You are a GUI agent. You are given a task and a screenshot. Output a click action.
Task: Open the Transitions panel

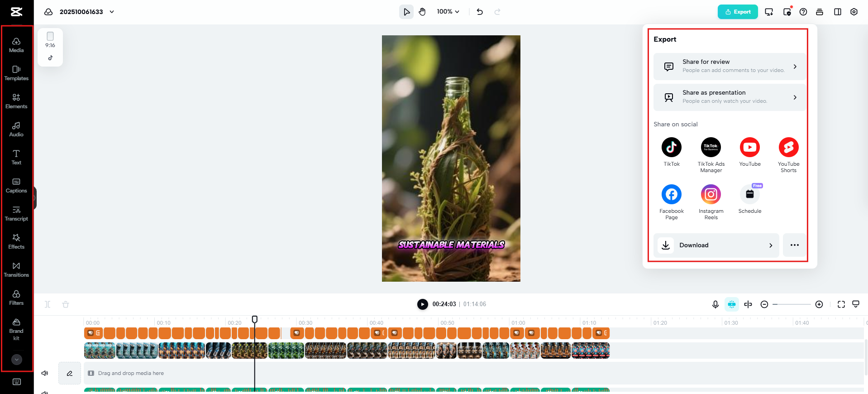(x=16, y=269)
